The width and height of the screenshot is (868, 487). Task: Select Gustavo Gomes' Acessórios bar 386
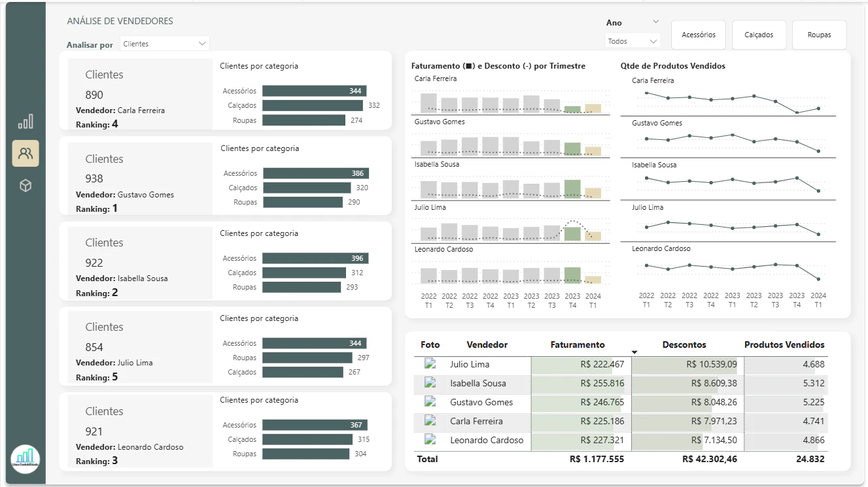pyautogui.click(x=316, y=173)
